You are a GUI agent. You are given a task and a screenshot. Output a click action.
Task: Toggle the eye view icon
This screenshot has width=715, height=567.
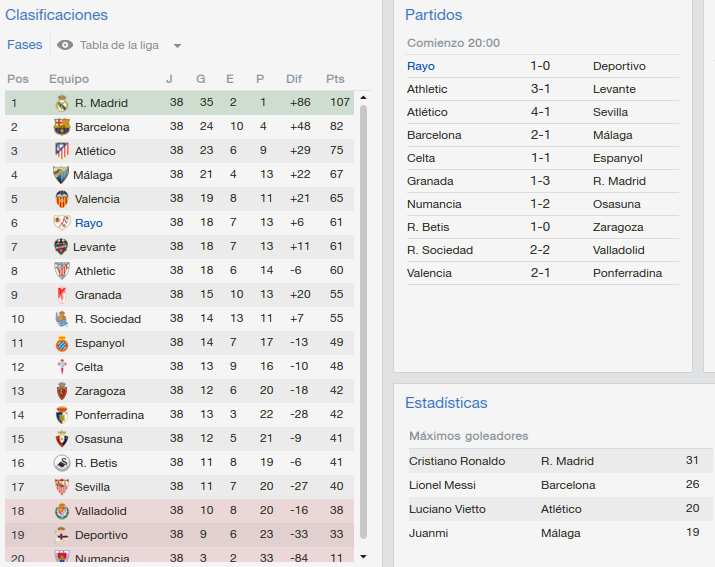pos(65,45)
